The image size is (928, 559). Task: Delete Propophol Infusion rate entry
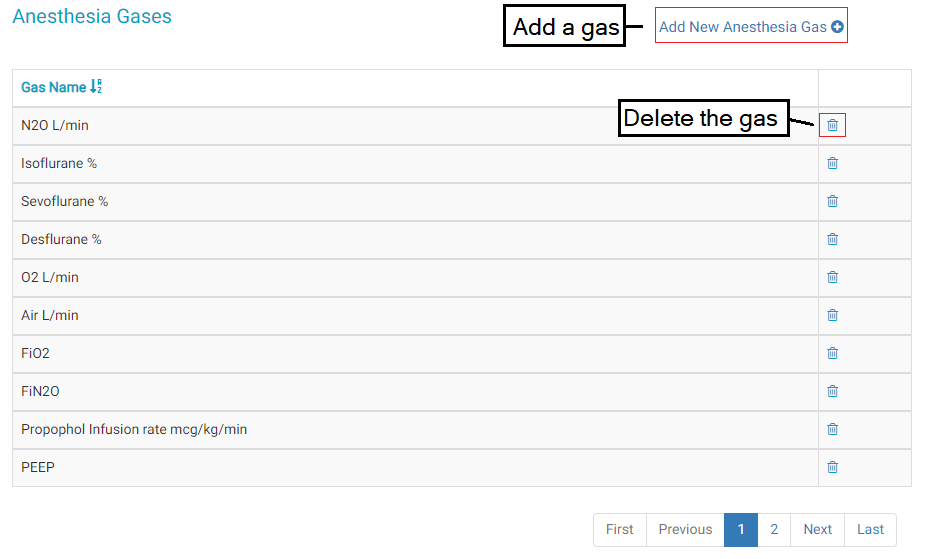tap(832, 429)
